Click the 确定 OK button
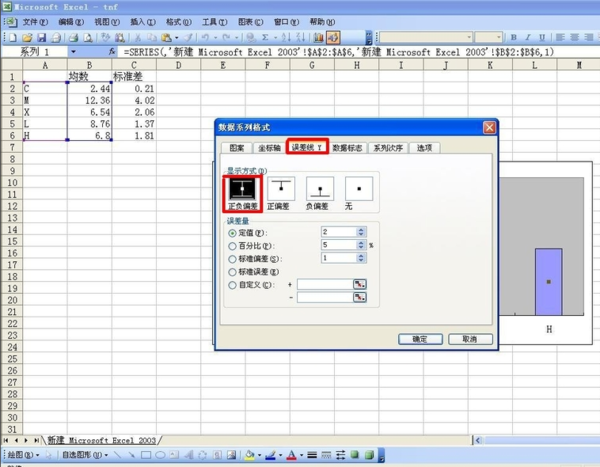 [x=420, y=339]
